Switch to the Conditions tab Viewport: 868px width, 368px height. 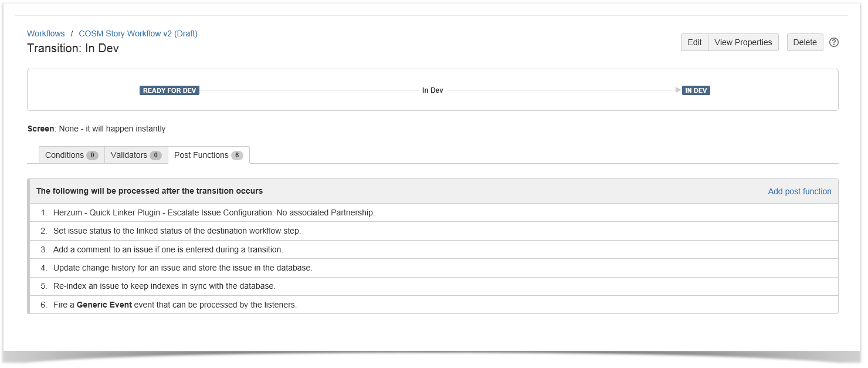[71, 155]
